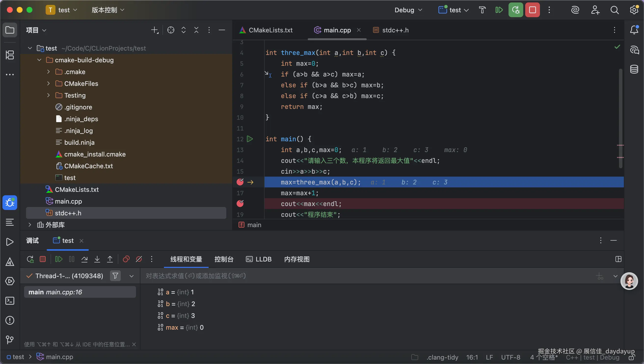Open the Debug build configuration dropdown
This screenshot has width=644, height=364.
pos(408,10)
